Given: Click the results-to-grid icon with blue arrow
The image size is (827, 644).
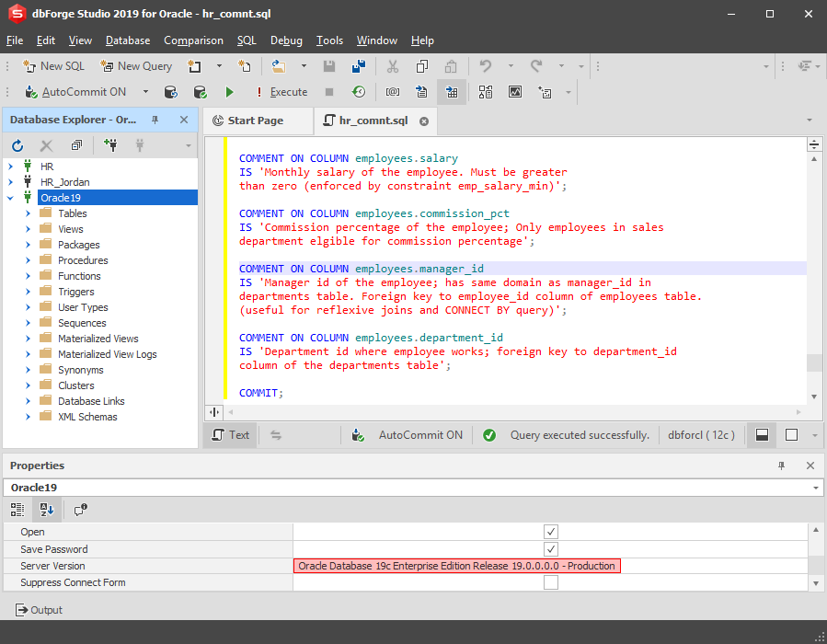Looking at the screenshot, I should (x=452, y=92).
